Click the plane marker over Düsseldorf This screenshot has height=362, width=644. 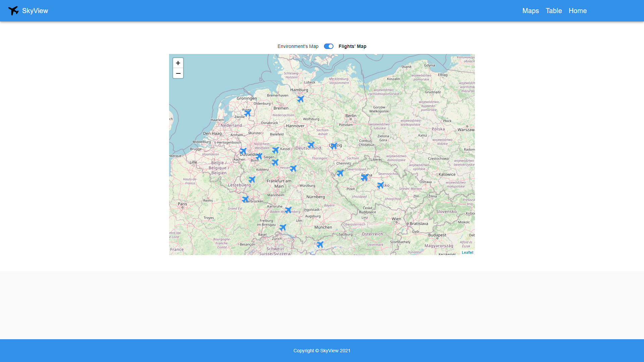pos(243,151)
